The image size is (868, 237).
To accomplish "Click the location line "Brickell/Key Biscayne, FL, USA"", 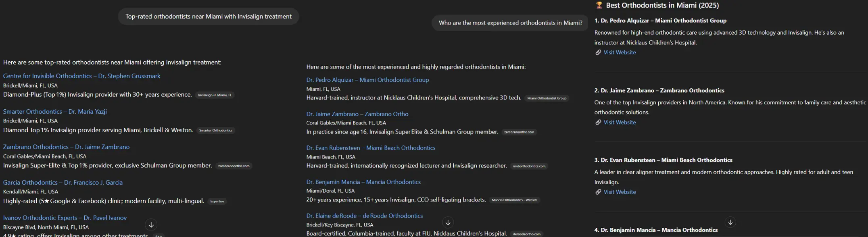I will pyautogui.click(x=340, y=225).
